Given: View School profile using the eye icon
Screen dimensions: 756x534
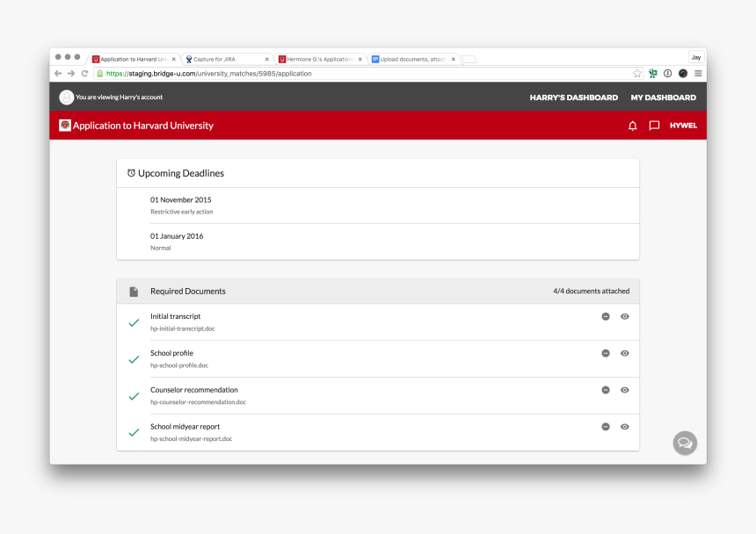Looking at the screenshot, I should coord(625,353).
